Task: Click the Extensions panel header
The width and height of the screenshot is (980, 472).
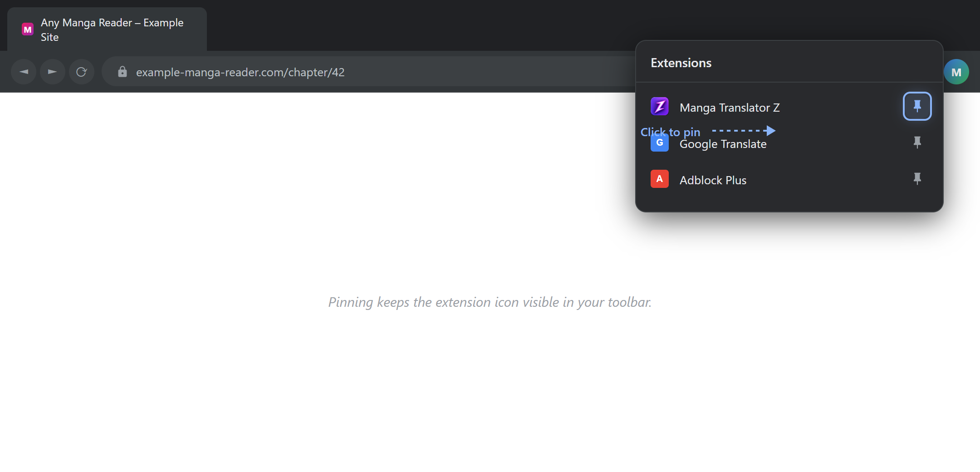Action: (x=681, y=63)
